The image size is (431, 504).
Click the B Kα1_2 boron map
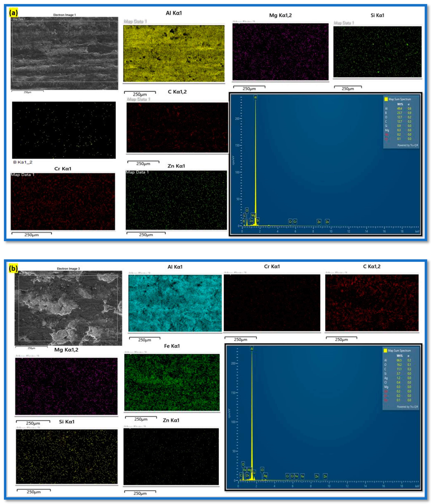point(64,130)
